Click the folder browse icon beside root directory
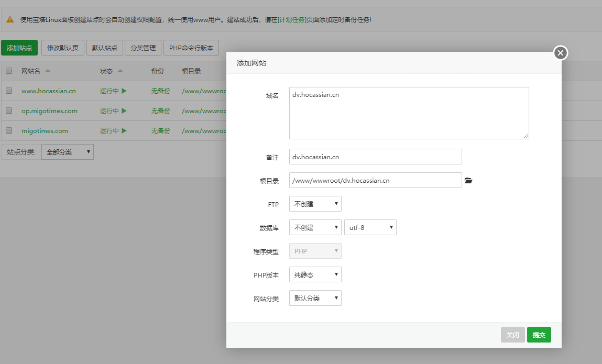 click(x=468, y=181)
